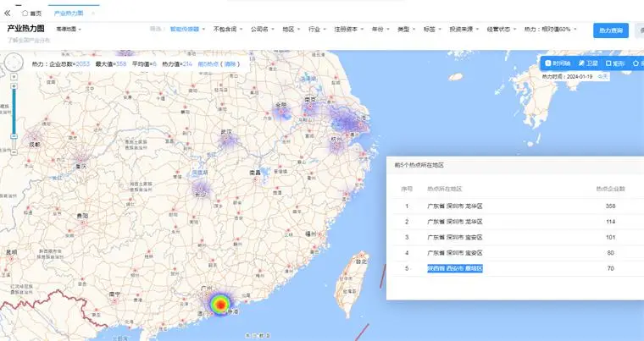Close the 产业热力图 tab
The height and width of the screenshot is (341, 644).
[x=93, y=14]
